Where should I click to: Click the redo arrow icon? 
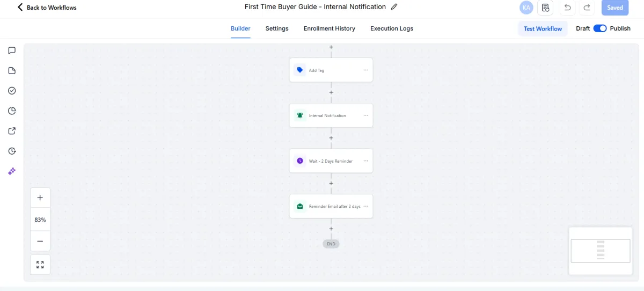point(587,8)
